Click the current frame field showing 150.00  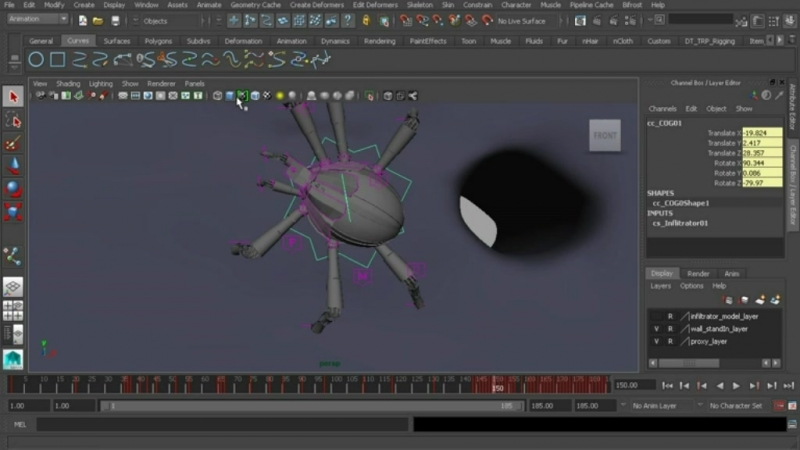pyautogui.click(x=634, y=386)
